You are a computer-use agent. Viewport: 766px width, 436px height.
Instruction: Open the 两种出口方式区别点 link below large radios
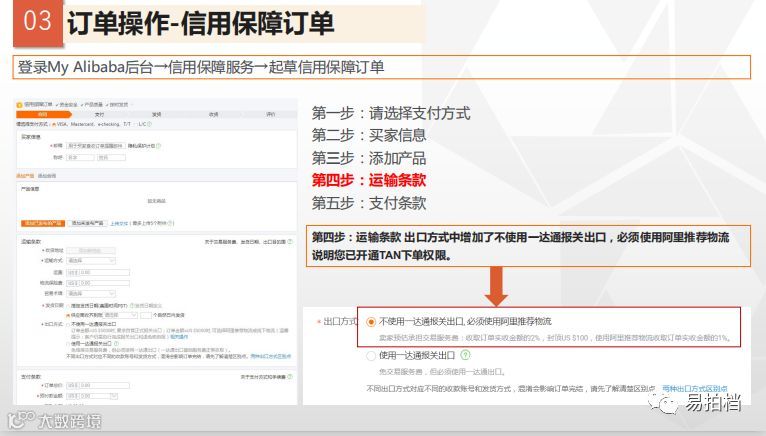tap(695, 389)
